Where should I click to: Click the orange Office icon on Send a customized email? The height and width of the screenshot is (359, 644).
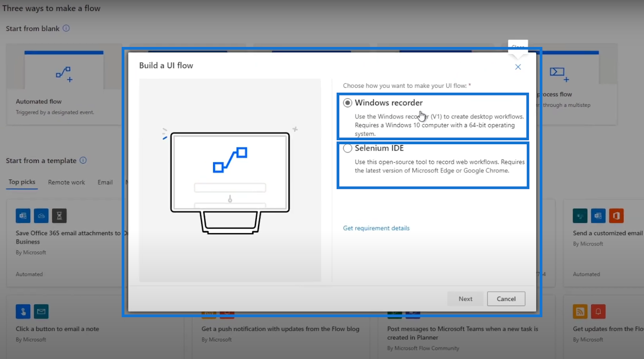pos(616,216)
